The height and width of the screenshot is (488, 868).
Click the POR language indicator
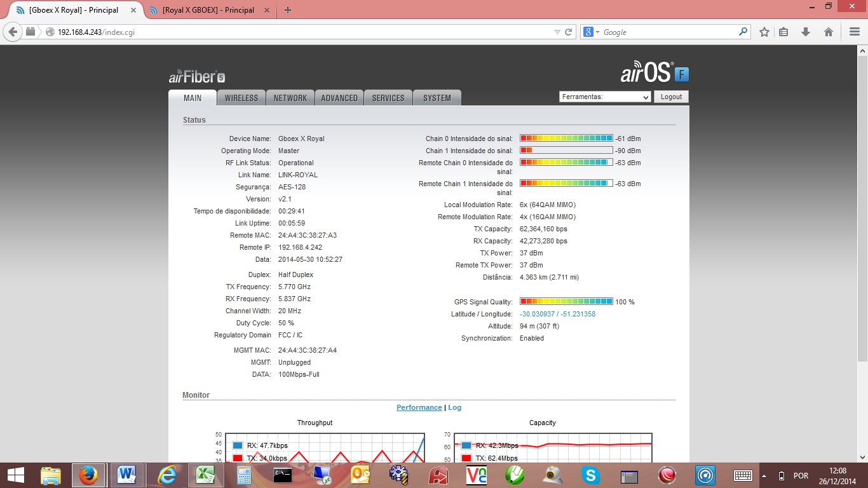[x=801, y=475]
